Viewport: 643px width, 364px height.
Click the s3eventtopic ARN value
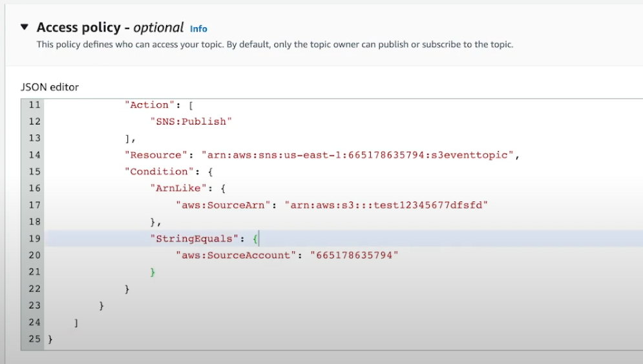pos(357,155)
